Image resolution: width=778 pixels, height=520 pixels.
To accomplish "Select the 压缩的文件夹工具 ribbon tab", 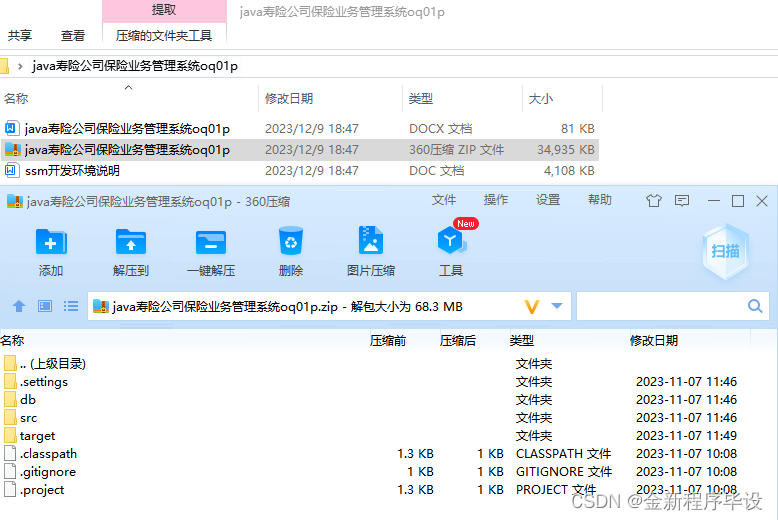I will point(164,36).
